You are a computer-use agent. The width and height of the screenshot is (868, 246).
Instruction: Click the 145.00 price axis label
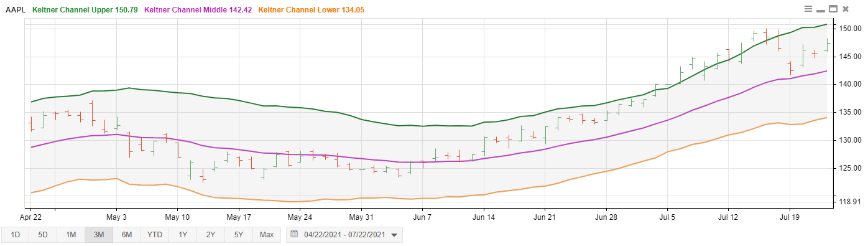point(850,57)
